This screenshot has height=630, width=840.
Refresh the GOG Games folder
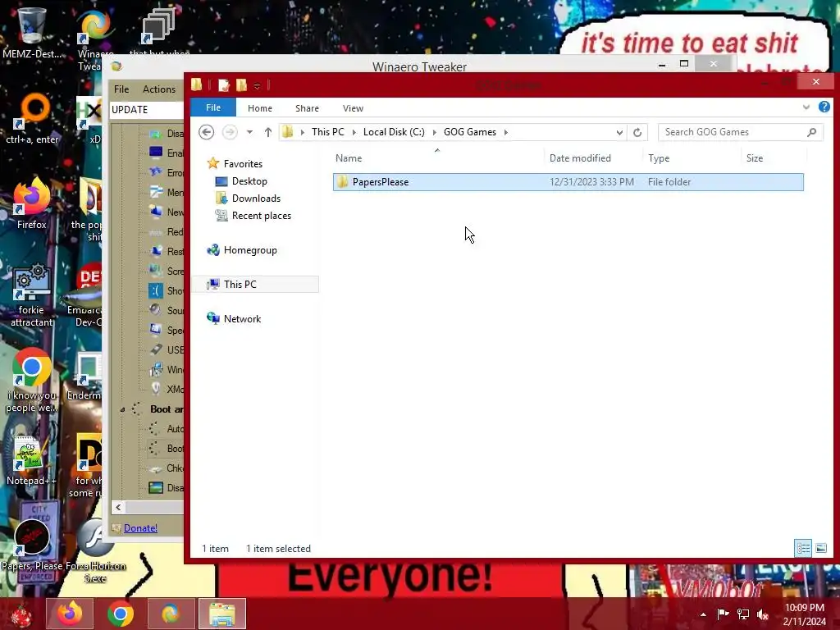(637, 132)
